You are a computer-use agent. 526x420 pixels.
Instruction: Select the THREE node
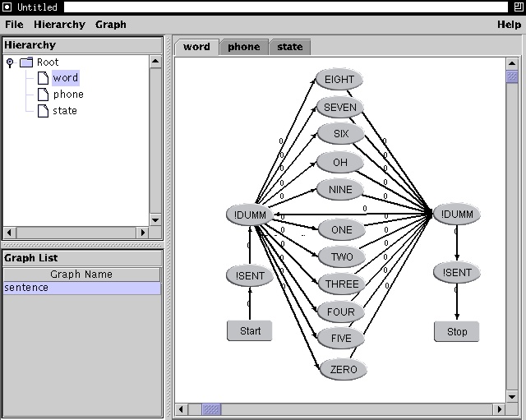coord(342,284)
